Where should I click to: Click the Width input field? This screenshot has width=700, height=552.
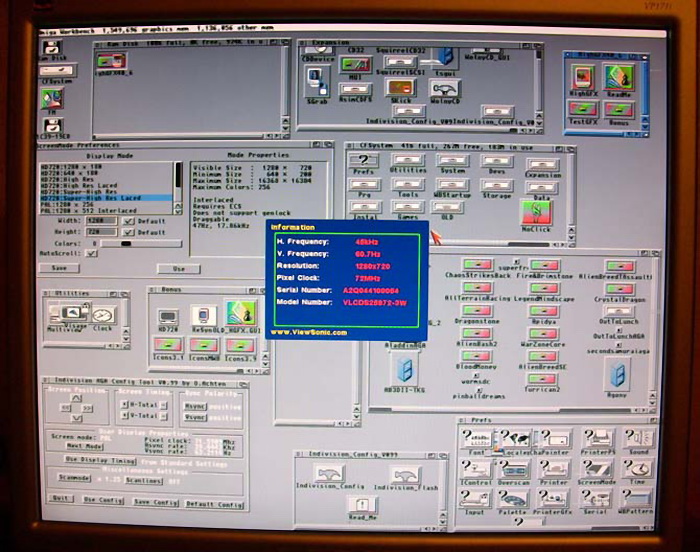click(x=101, y=221)
